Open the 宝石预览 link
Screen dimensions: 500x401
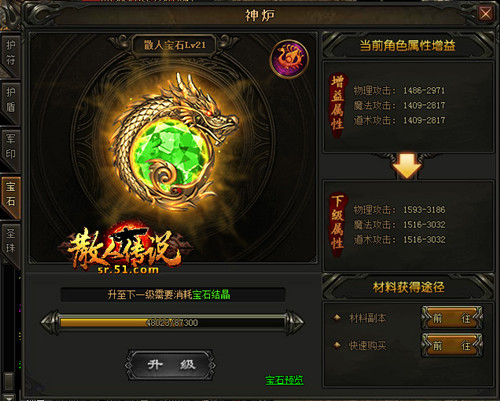point(284,380)
